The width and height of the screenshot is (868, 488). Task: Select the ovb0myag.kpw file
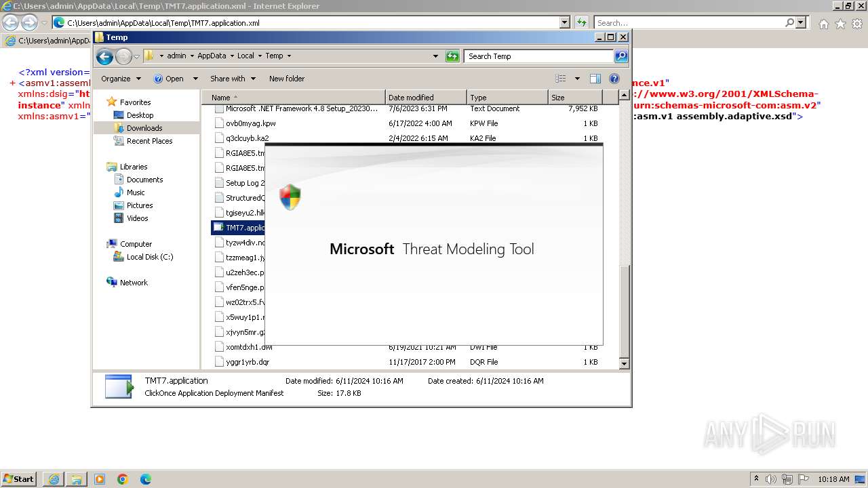(250, 123)
